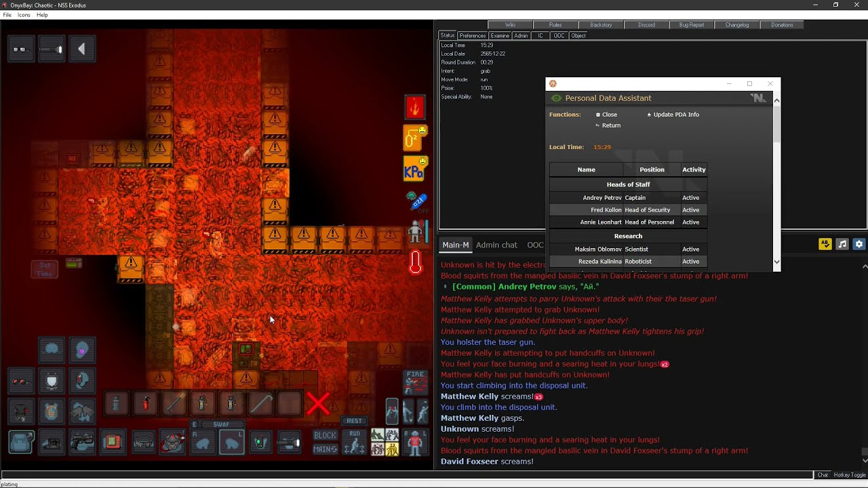Switch to the Object tab
The image size is (868, 488).
578,36
